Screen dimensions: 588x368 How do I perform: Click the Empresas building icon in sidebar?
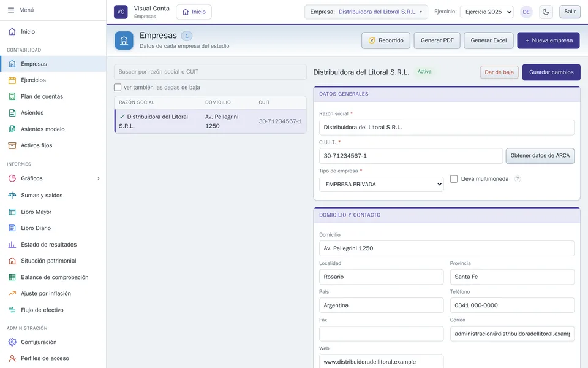coord(12,64)
